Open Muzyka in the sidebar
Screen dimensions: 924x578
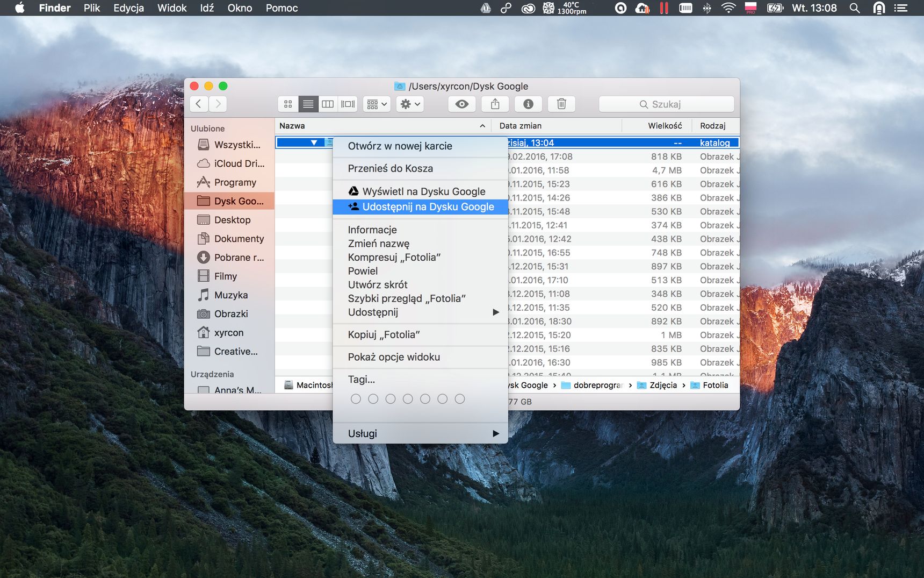point(229,295)
